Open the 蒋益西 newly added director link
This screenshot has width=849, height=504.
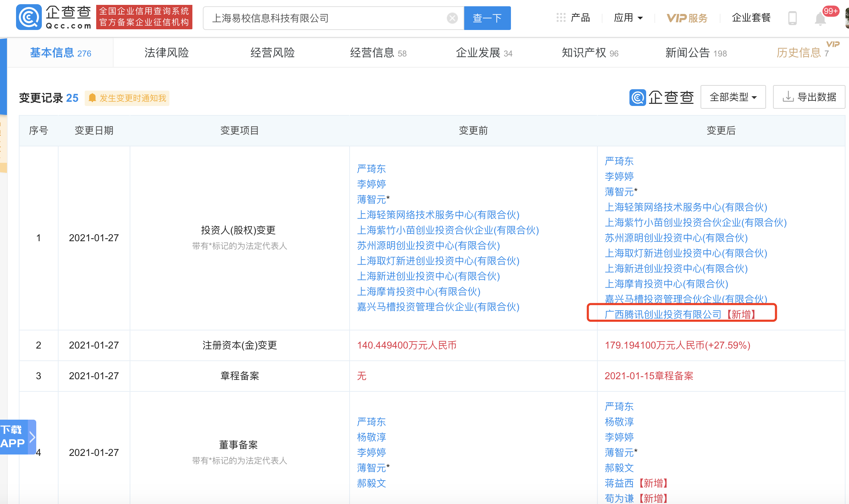click(x=619, y=483)
